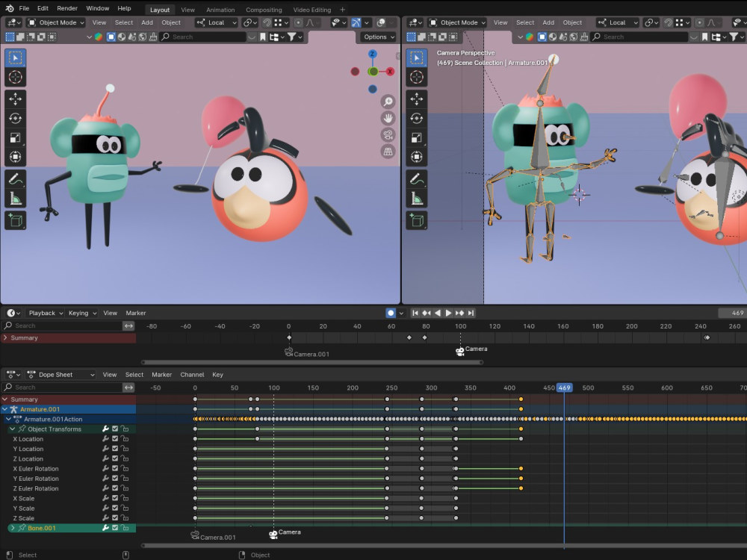Add a new workspace tab
Viewport: 747px width, 560px height.
(342, 9)
